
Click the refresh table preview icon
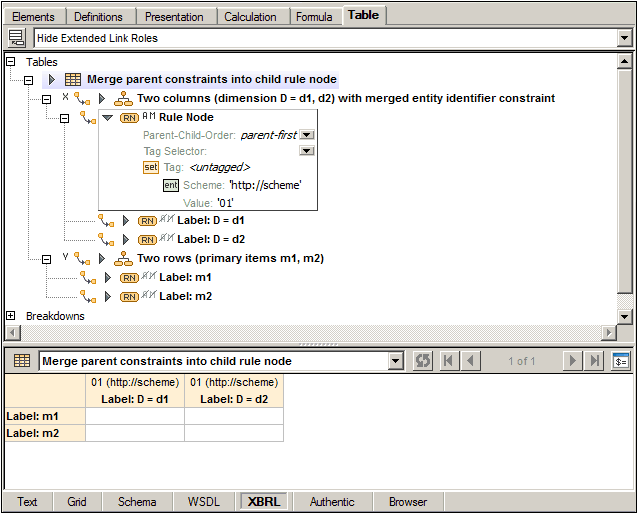[x=423, y=361]
